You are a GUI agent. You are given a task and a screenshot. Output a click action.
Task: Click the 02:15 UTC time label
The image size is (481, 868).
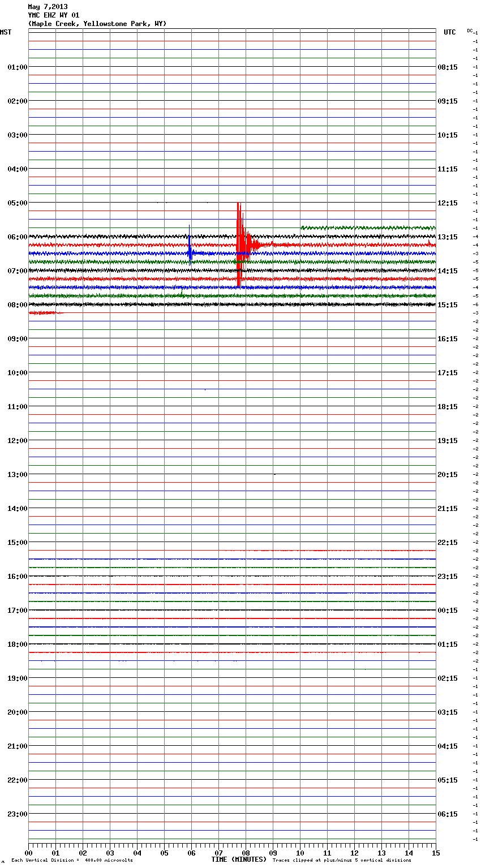[448, 678]
